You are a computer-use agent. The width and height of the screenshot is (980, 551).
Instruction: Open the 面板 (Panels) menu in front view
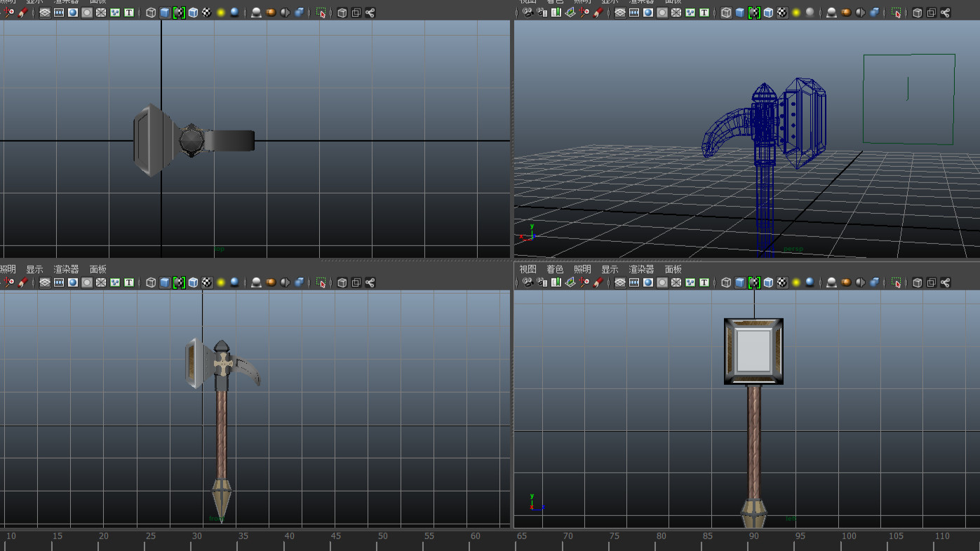coord(98,269)
